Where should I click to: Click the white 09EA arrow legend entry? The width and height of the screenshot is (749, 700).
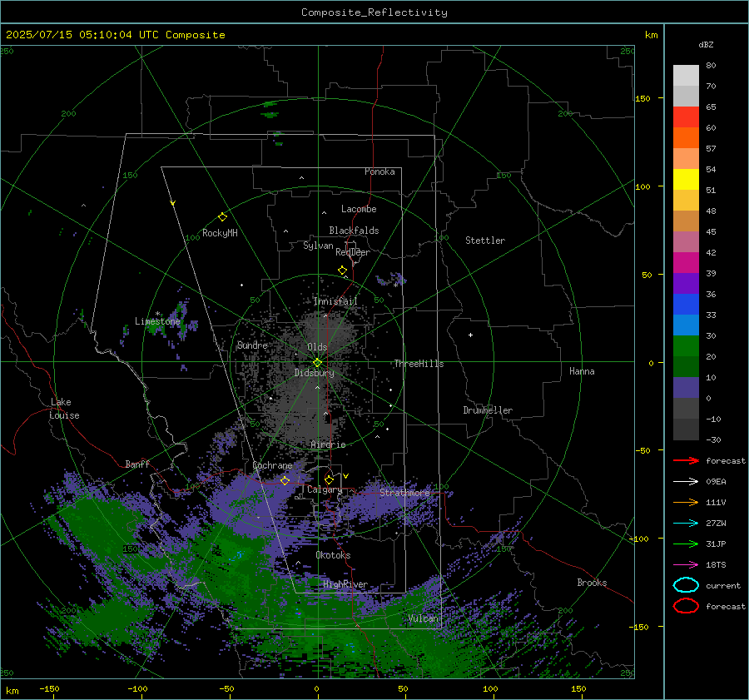click(686, 481)
